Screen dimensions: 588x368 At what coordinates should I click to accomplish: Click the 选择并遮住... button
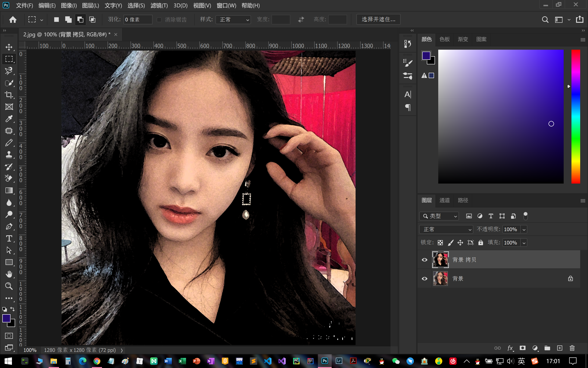(378, 20)
